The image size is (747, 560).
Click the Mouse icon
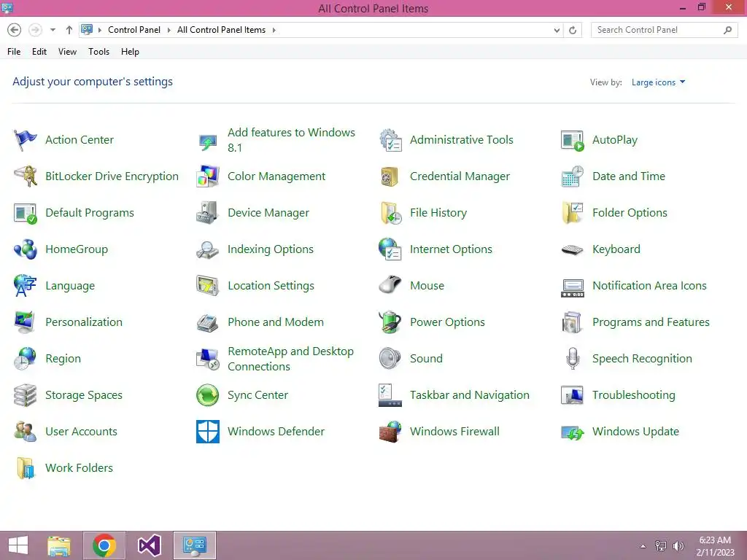390,286
